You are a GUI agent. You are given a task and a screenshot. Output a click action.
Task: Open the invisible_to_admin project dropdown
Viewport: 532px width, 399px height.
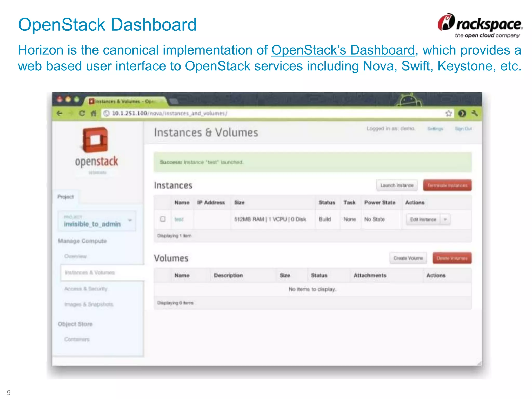click(97, 221)
